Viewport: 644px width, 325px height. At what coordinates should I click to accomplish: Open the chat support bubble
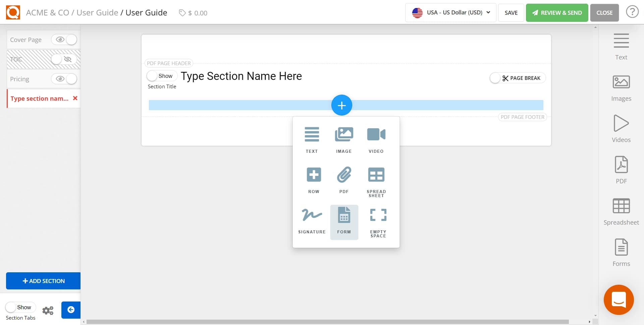[619, 299]
